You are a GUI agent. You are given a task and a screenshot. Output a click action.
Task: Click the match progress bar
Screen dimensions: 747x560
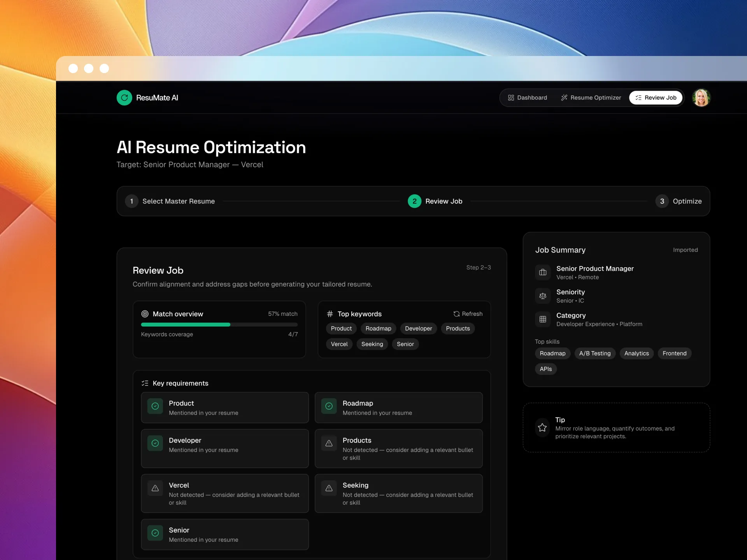(219, 324)
